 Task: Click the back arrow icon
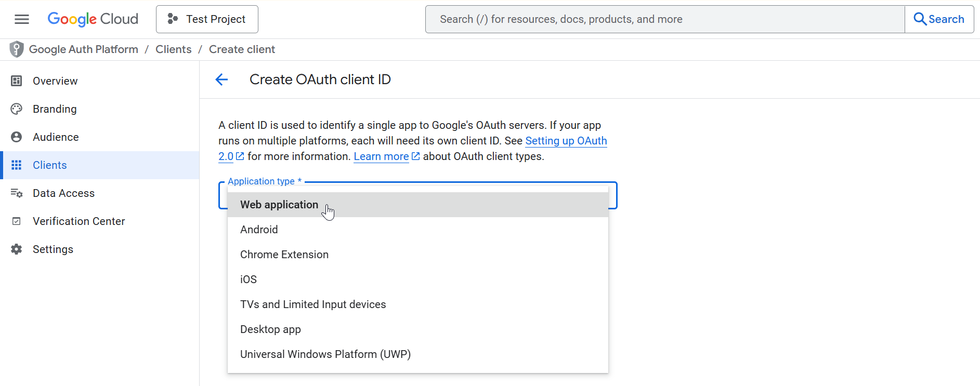222,79
